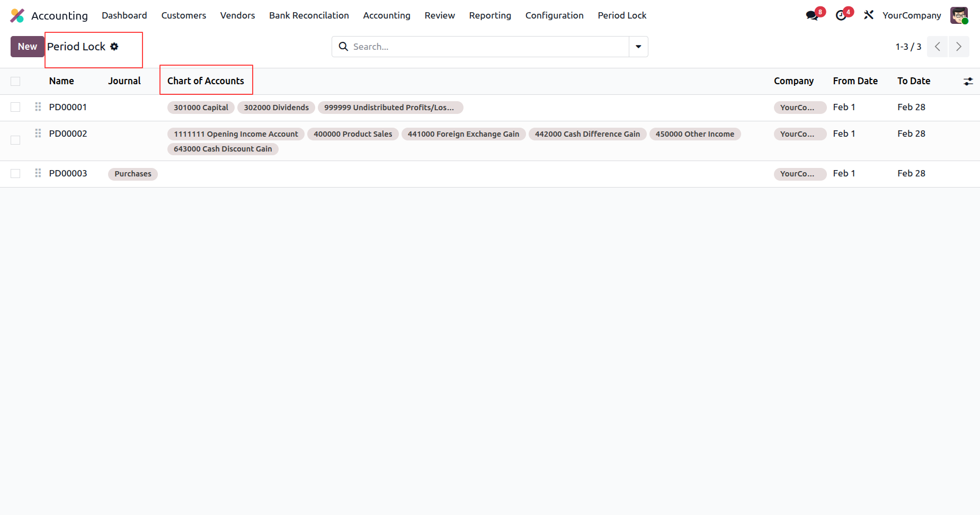Focus the Search input field
This screenshot has width=980, height=515.
coord(487,47)
